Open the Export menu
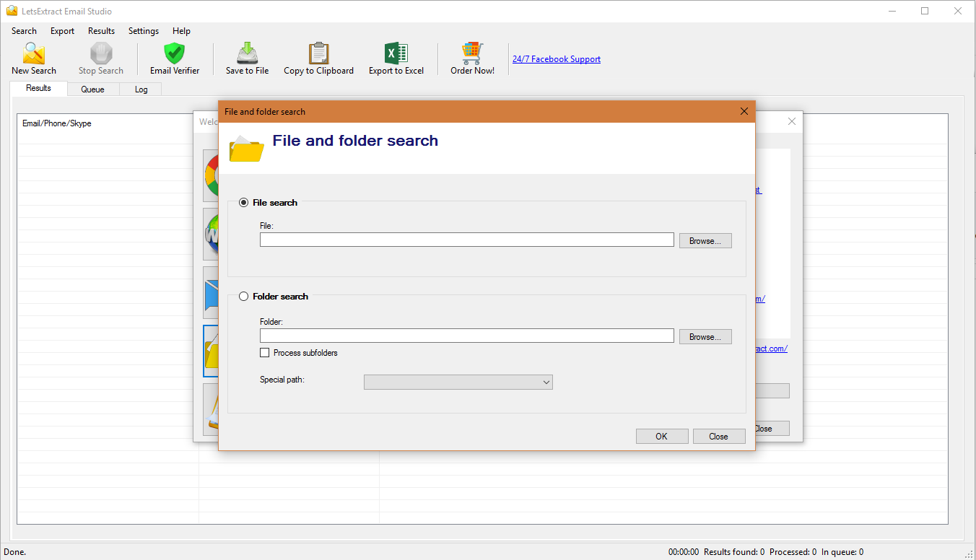The image size is (976, 560). 62,31
